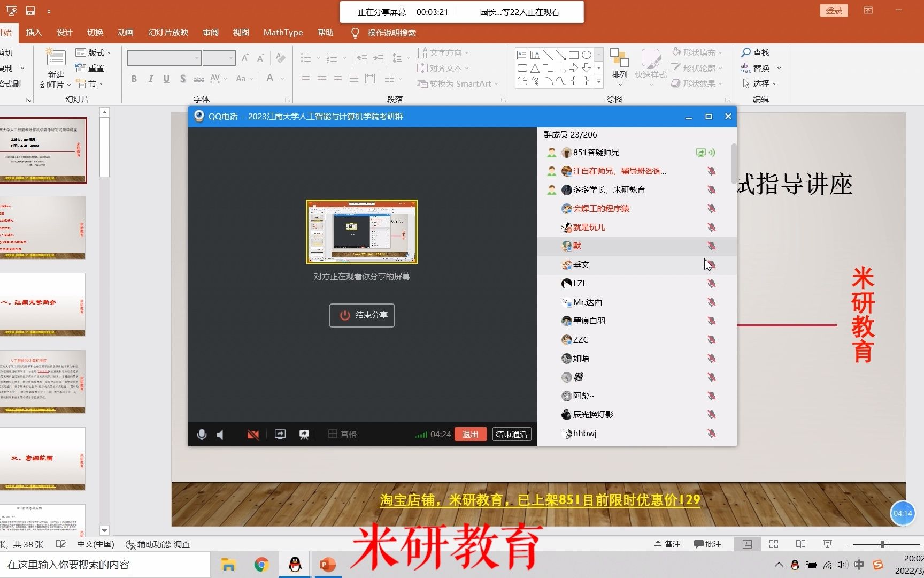
Task: Click the 登录 login button
Action: 834,10
